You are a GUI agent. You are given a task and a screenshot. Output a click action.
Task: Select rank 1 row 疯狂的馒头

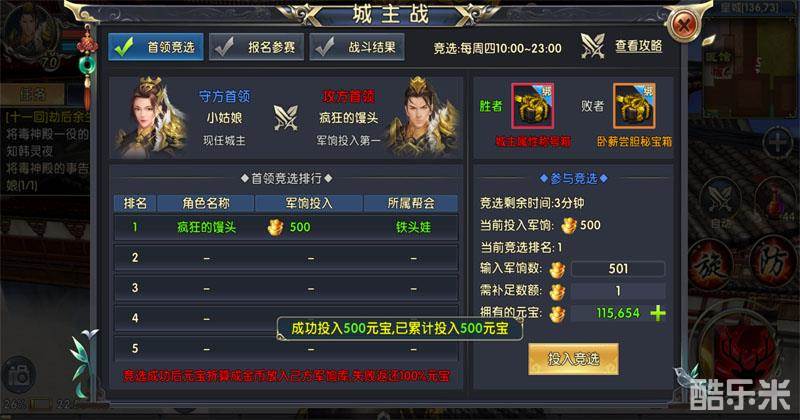286,227
